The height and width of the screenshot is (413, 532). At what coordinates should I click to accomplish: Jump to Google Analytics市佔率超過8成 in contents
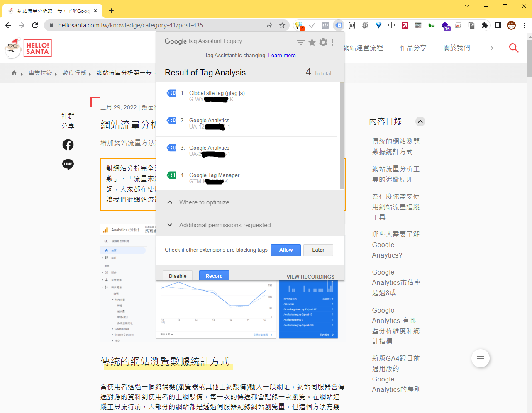[x=396, y=282]
